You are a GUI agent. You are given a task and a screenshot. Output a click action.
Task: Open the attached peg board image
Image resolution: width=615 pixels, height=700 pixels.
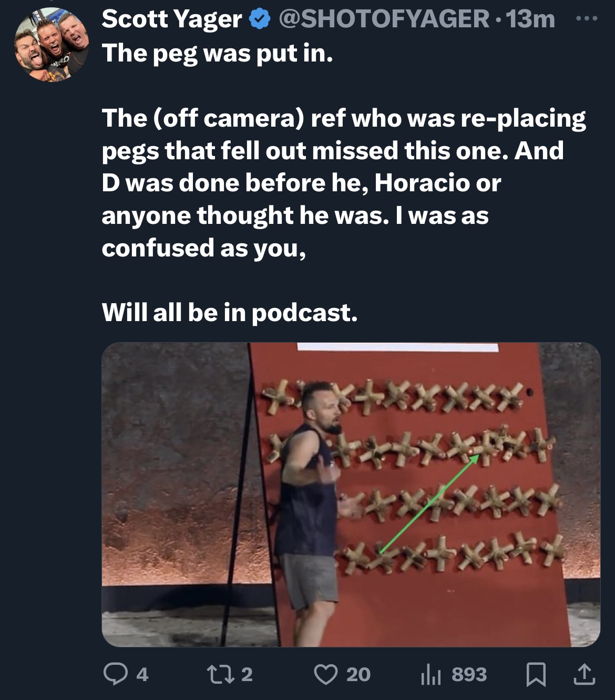point(351,495)
